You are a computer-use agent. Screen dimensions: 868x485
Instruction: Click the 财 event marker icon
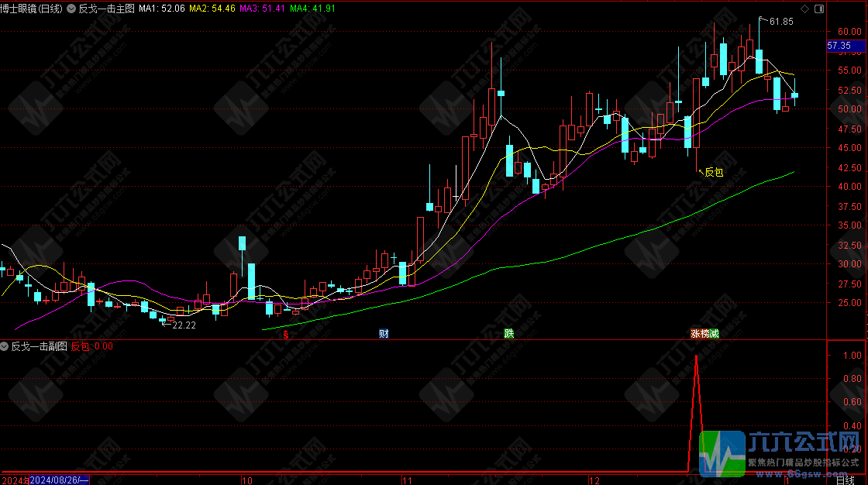(x=383, y=334)
